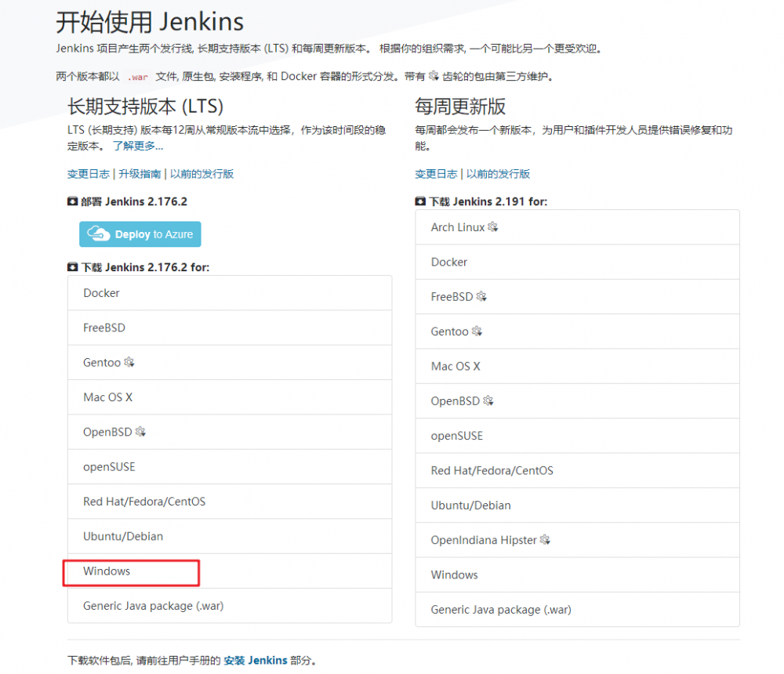This screenshot has width=784, height=674.
Task: Open the 升级指南 upgrade guide link
Action: pyautogui.click(x=140, y=174)
